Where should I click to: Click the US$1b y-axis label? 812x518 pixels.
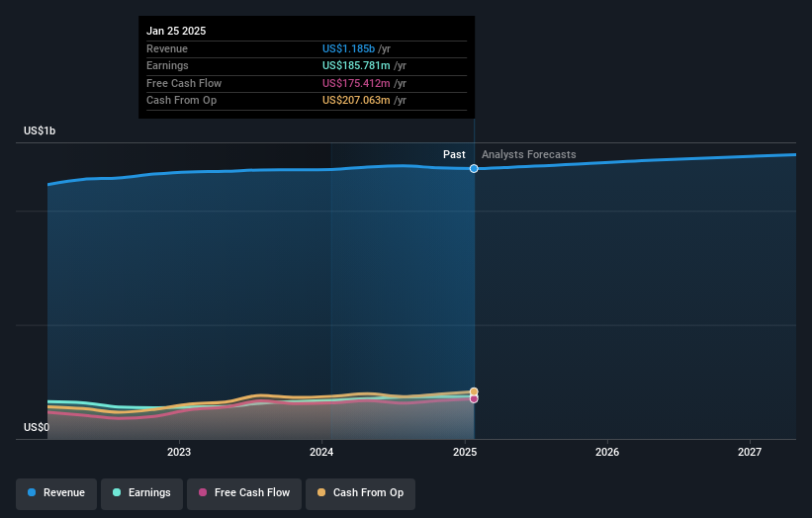click(40, 130)
